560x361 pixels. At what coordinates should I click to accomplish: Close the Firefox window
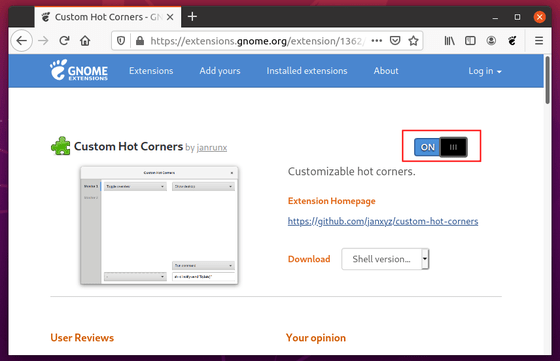(540, 17)
